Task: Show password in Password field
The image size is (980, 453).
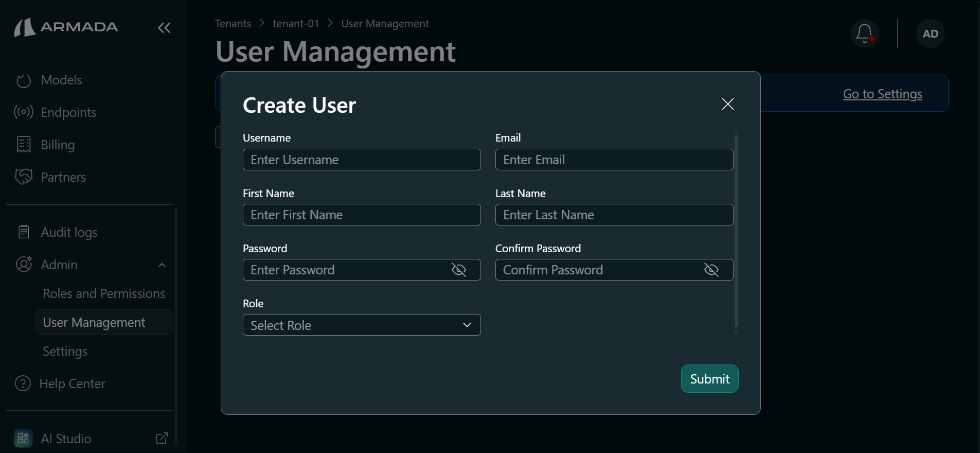Action: tap(458, 270)
